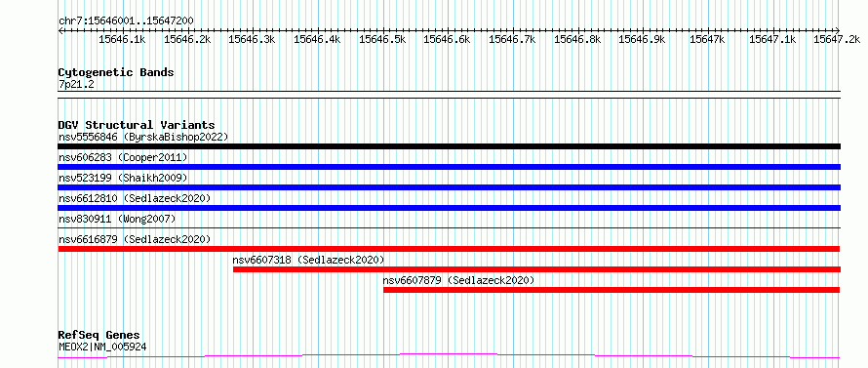
Task: Click the thin blue line for nsv830911
Action: [x=449, y=227]
